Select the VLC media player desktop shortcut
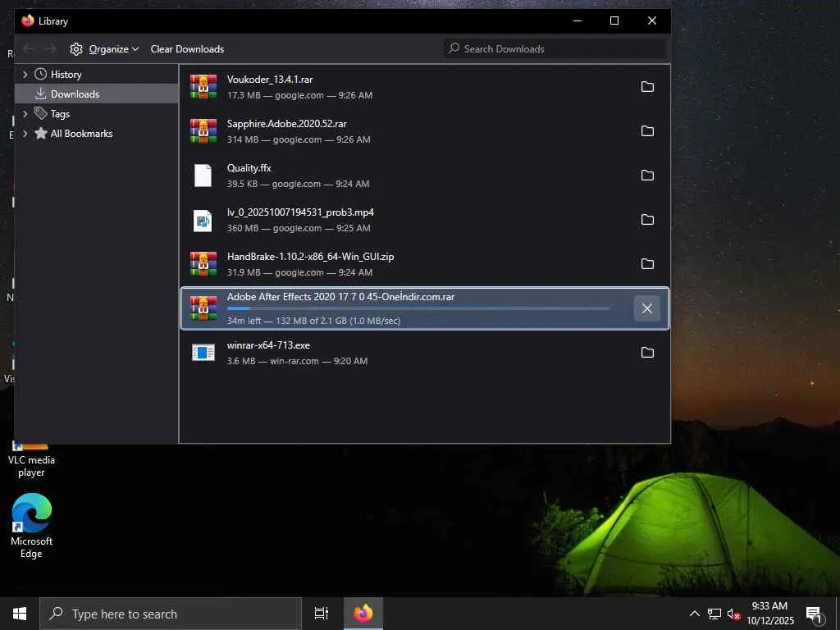 [x=32, y=460]
